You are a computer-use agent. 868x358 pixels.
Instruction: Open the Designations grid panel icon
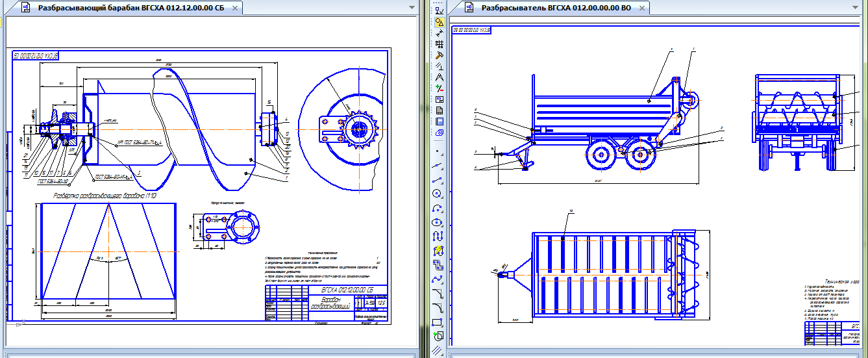pos(440,44)
